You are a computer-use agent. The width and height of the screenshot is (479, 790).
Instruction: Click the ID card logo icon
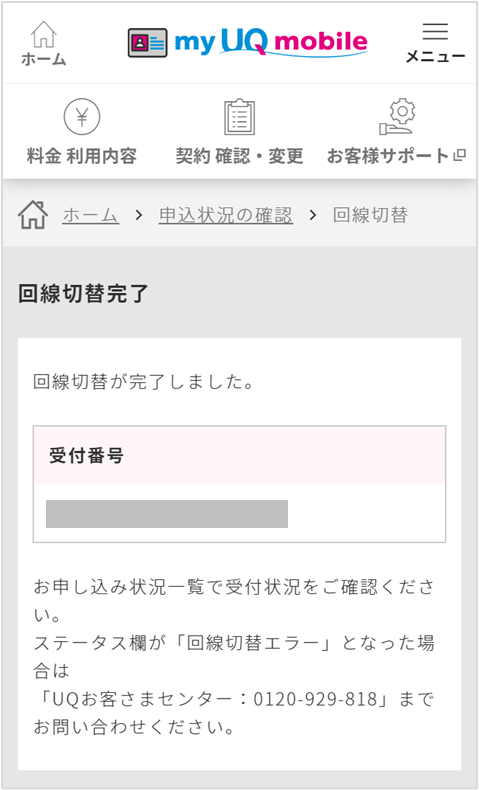(147, 43)
